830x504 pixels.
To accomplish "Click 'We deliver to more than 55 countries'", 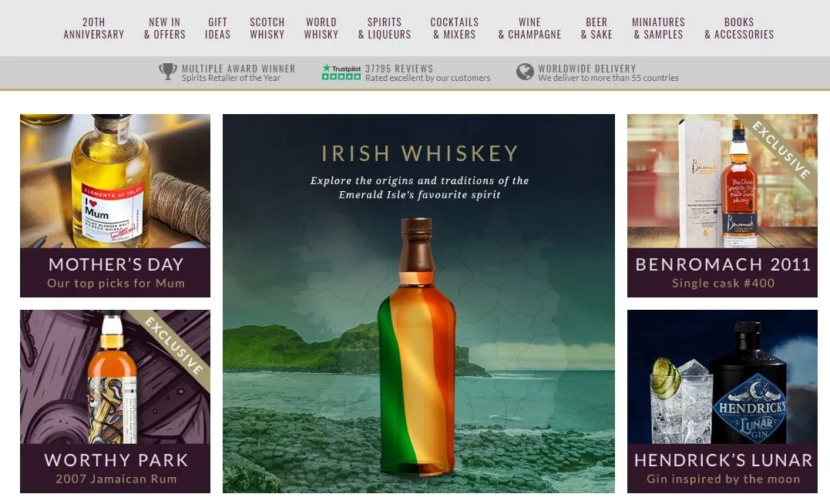I will tap(608, 78).
